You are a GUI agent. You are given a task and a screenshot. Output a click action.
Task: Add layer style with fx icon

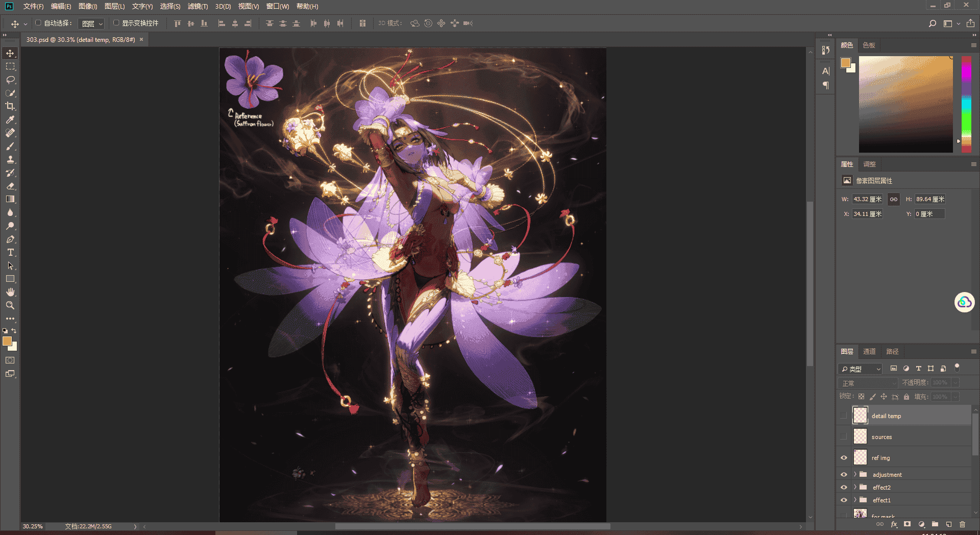[894, 524]
